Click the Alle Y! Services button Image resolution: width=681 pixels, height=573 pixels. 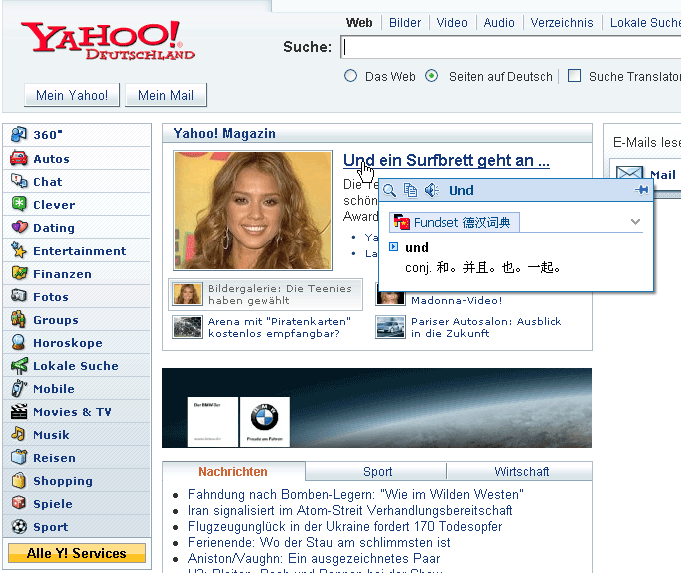tap(76, 553)
